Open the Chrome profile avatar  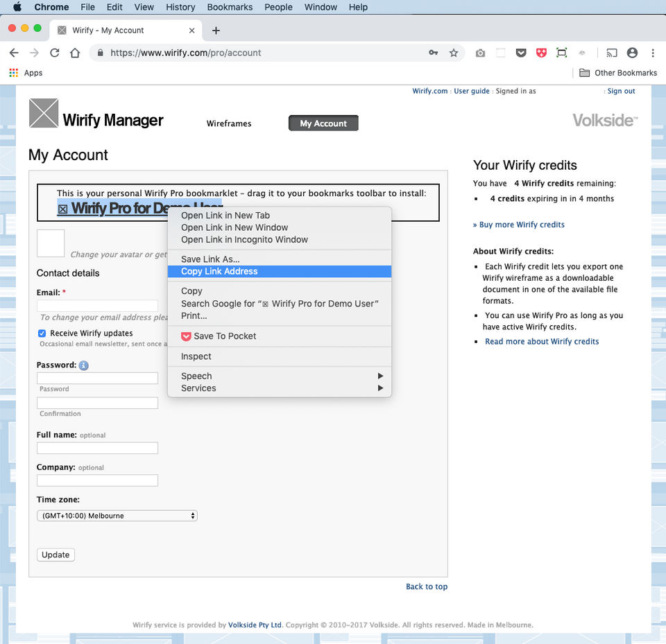(633, 53)
